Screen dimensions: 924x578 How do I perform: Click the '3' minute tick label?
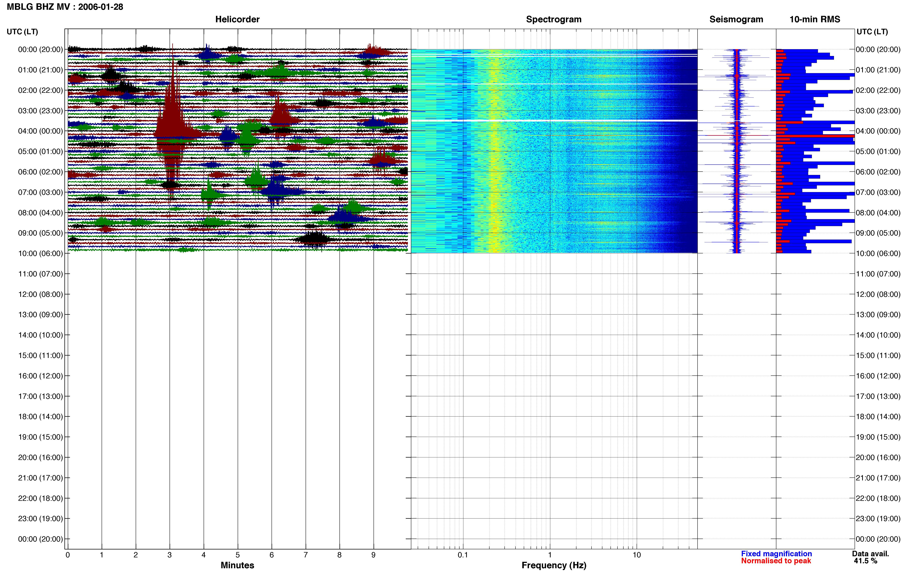click(170, 555)
